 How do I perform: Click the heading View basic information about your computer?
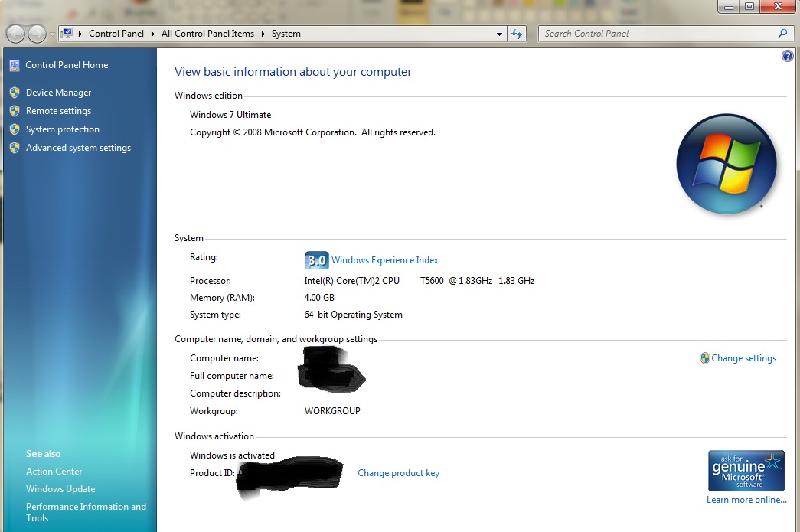coord(293,72)
